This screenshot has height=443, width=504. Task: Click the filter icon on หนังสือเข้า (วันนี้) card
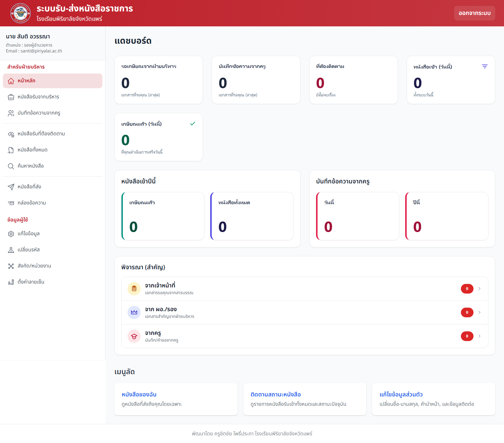point(485,67)
